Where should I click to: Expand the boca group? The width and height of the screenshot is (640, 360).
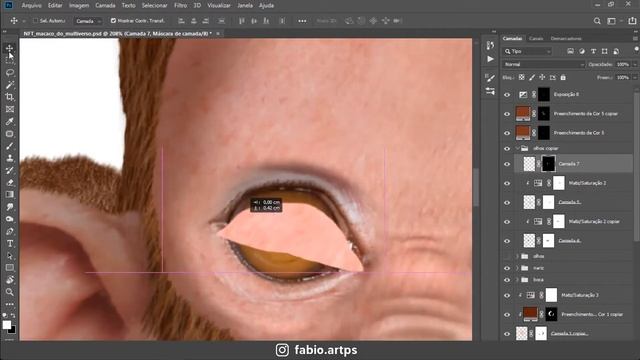point(518,280)
